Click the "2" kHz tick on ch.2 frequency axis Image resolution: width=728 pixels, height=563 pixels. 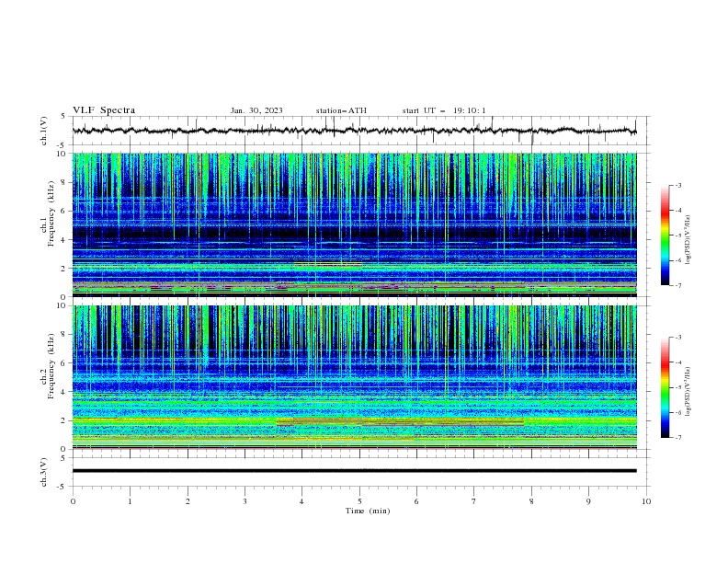(64, 420)
